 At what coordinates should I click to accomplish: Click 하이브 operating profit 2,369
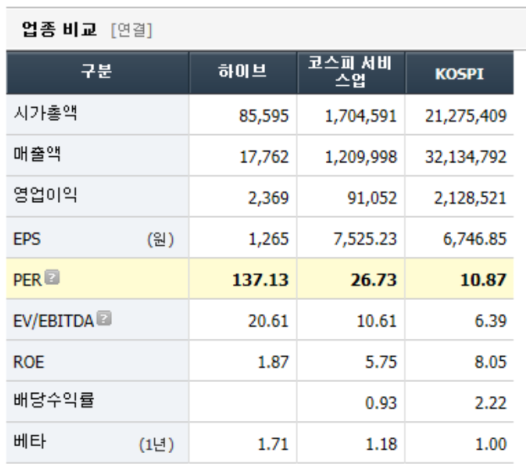(268, 198)
